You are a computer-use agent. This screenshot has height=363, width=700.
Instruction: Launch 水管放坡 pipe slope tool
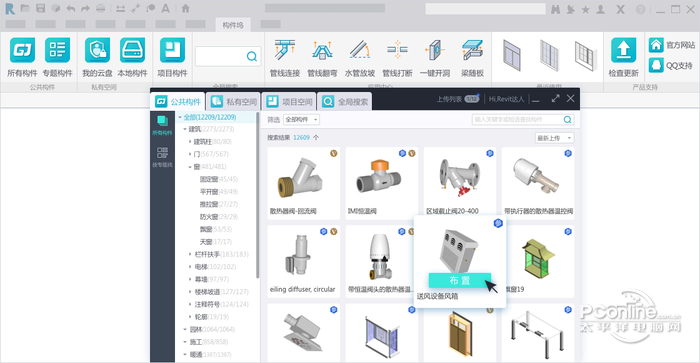(x=360, y=58)
